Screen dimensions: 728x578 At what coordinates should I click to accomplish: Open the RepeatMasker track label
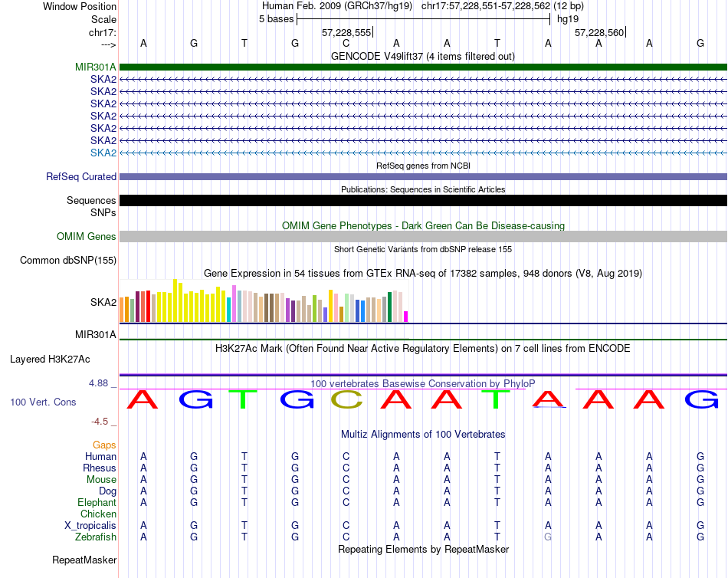[x=84, y=560]
